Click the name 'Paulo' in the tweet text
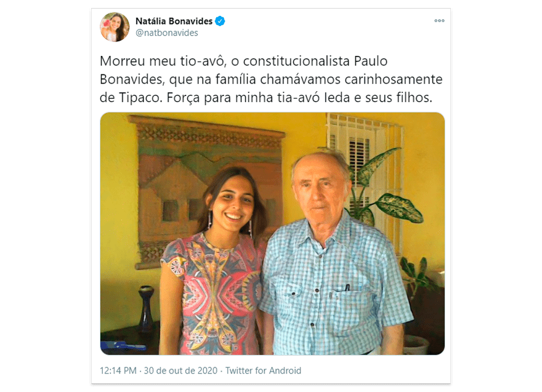Image resolution: width=542 pixels, height=392 pixels. click(371, 61)
